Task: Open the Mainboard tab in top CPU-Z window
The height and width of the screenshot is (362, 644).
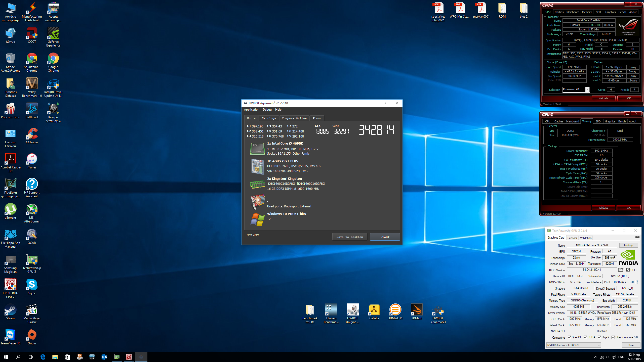Action: coord(573,12)
